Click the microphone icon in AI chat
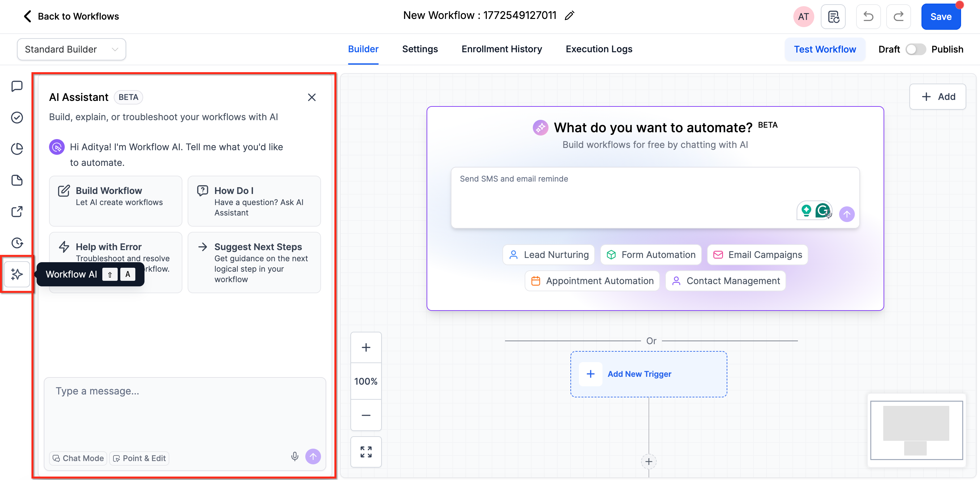 (x=295, y=456)
